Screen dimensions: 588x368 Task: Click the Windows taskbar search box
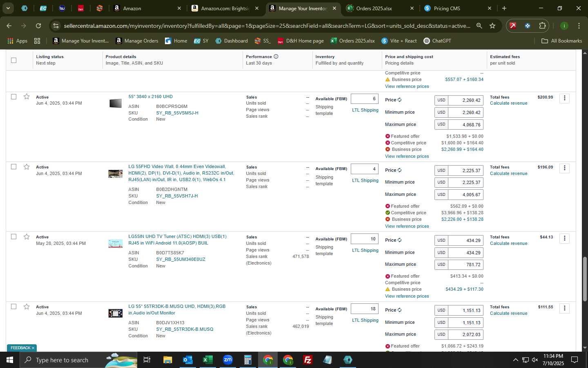pyautogui.click(x=78, y=360)
